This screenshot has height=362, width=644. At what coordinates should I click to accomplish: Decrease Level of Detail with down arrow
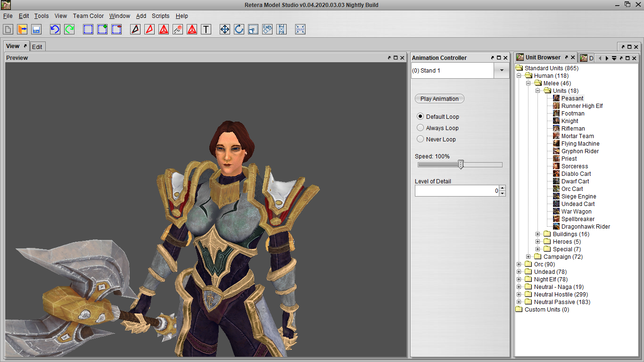(x=502, y=193)
